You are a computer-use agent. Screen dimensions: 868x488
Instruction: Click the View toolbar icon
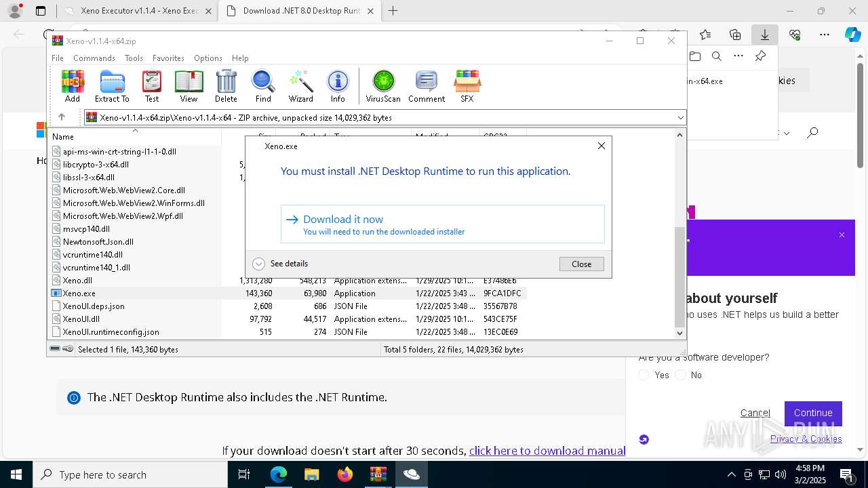(189, 86)
